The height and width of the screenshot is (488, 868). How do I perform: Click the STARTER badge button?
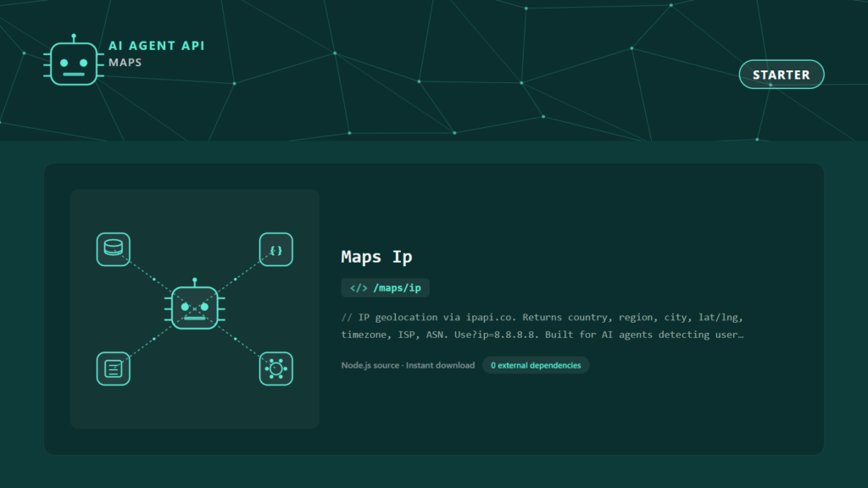click(x=781, y=75)
